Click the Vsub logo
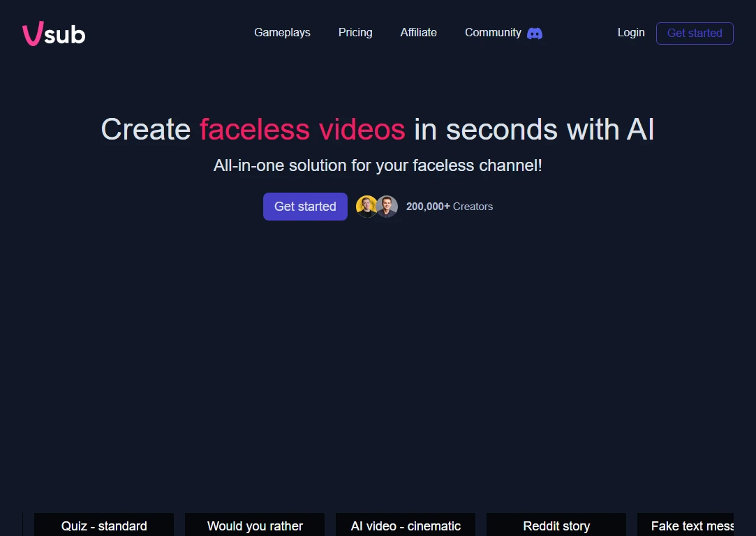The width and height of the screenshot is (756, 536). click(54, 33)
